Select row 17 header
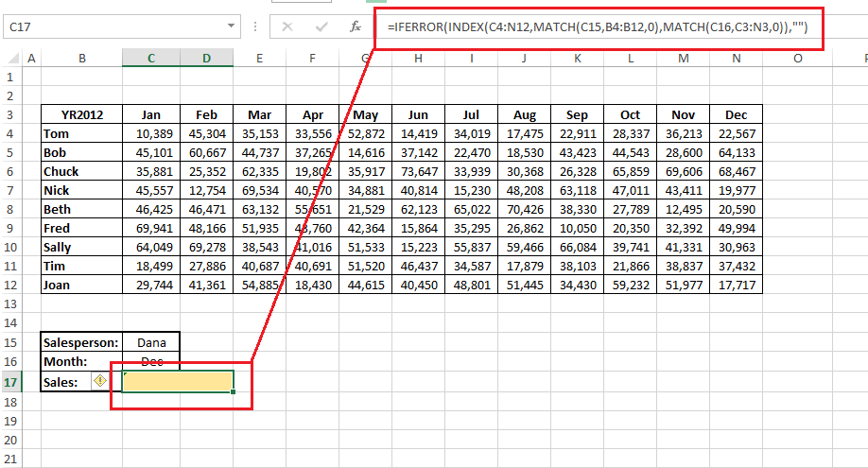Viewport: 868px width, 468px height. click(11, 382)
